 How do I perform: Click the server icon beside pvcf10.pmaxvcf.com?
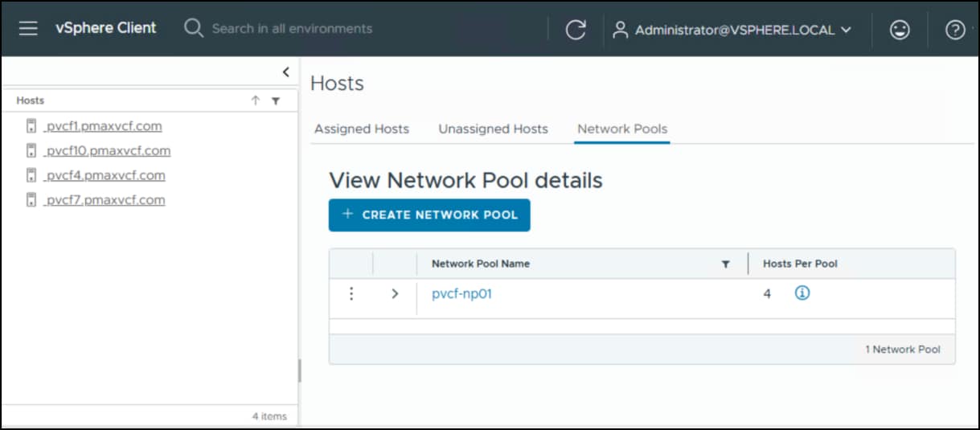(31, 151)
